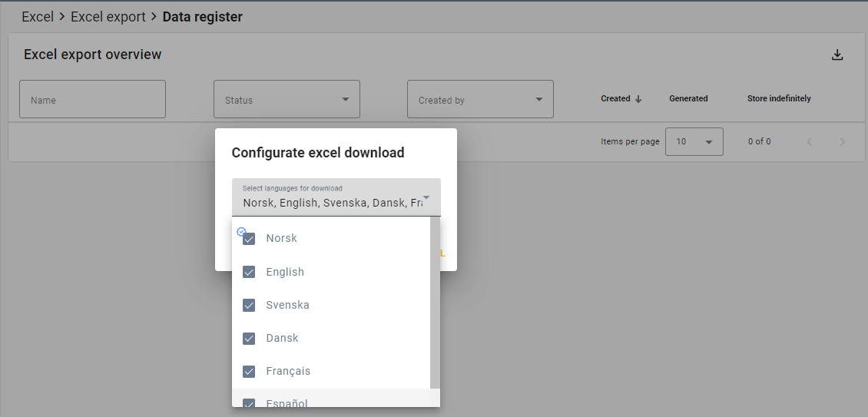Click the download icon in Excel export overview
This screenshot has width=868, height=417.
pos(837,55)
